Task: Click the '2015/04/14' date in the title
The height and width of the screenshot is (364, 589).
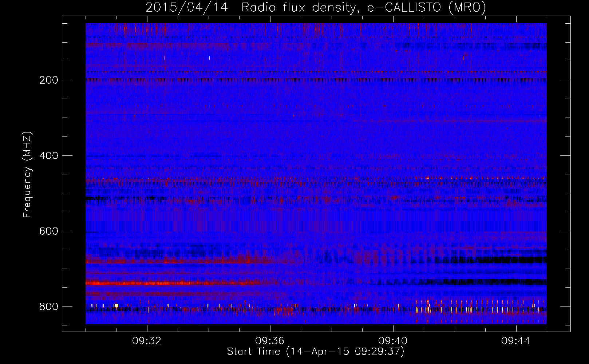Action: pyautogui.click(x=187, y=7)
